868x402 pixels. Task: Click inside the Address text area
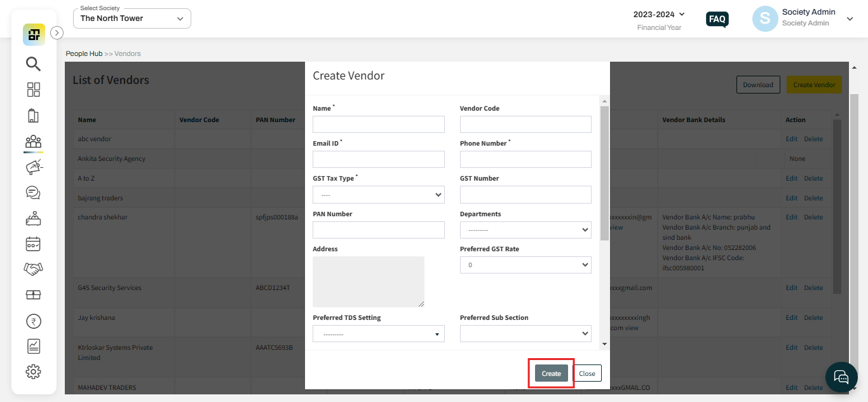coord(368,281)
